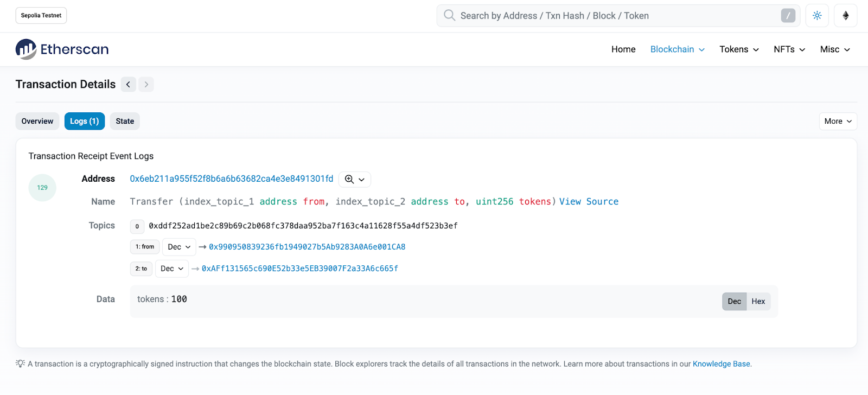Image resolution: width=868 pixels, height=395 pixels.
Task: Expand the NFTs menu
Action: (789, 49)
